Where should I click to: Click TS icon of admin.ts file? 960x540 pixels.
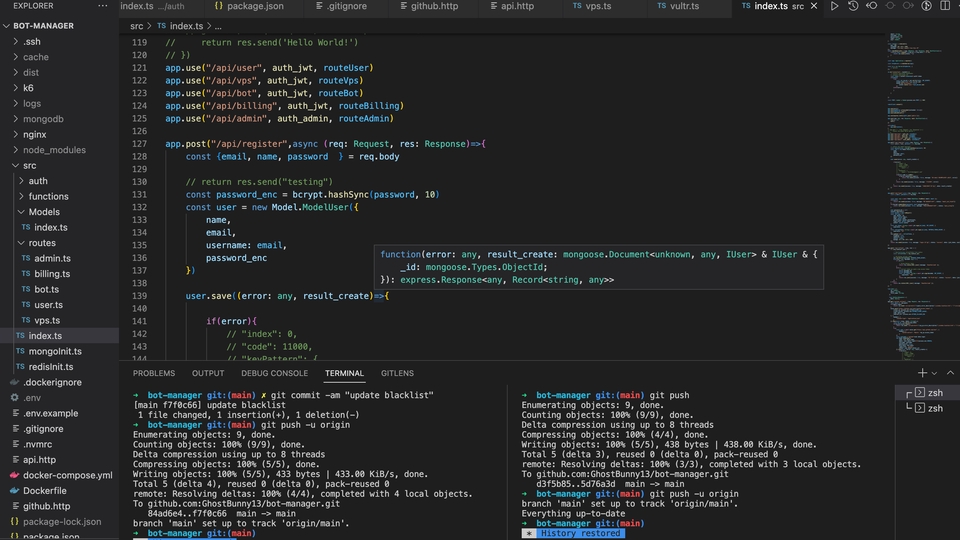coord(26,258)
